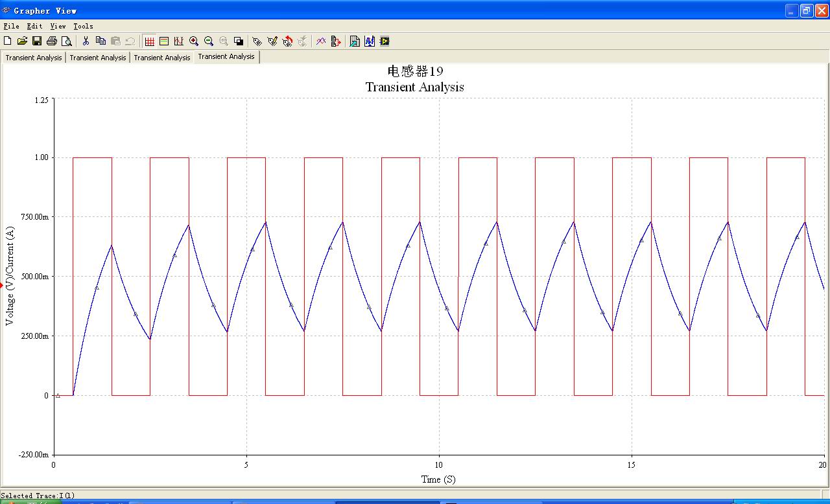Click the greyed Zoom Restore icon
830x504 pixels.
[224, 41]
